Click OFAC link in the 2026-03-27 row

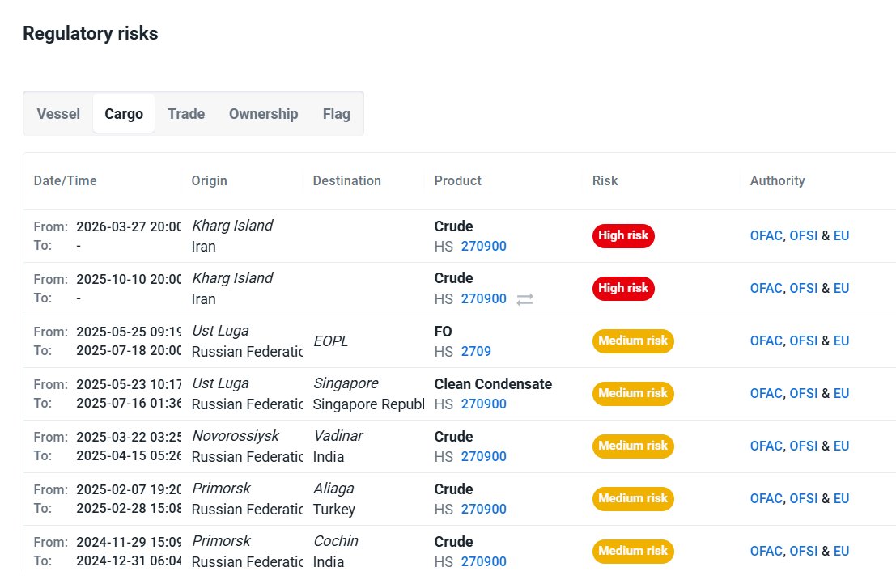tap(766, 235)
